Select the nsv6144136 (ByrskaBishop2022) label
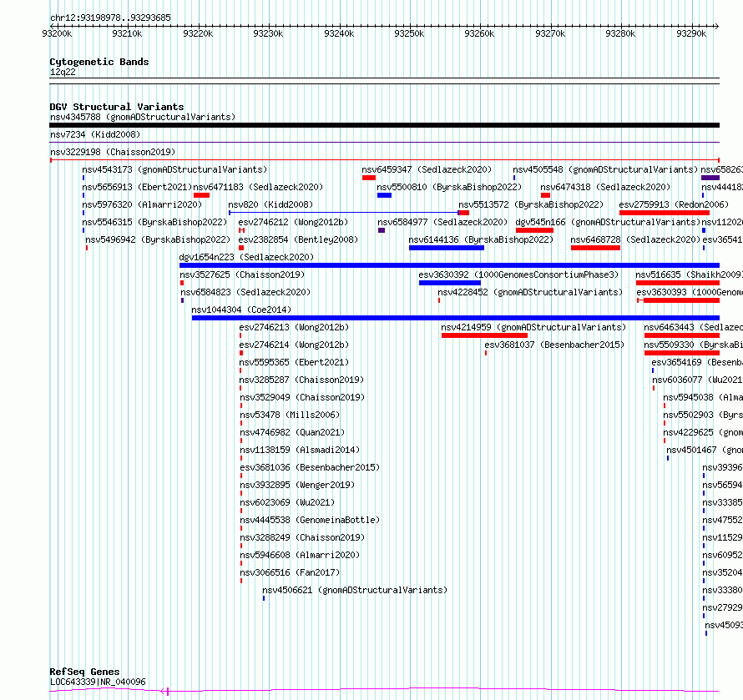 point(481,239)
